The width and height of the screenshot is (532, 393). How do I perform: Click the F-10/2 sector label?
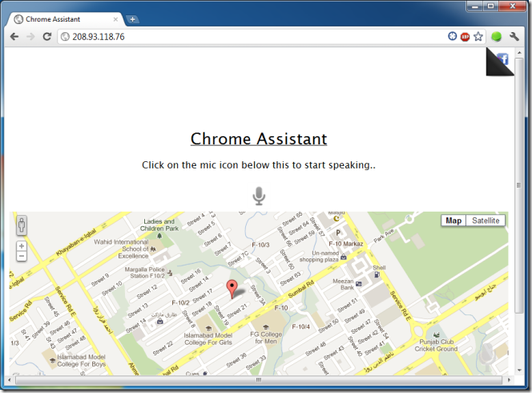180,302
